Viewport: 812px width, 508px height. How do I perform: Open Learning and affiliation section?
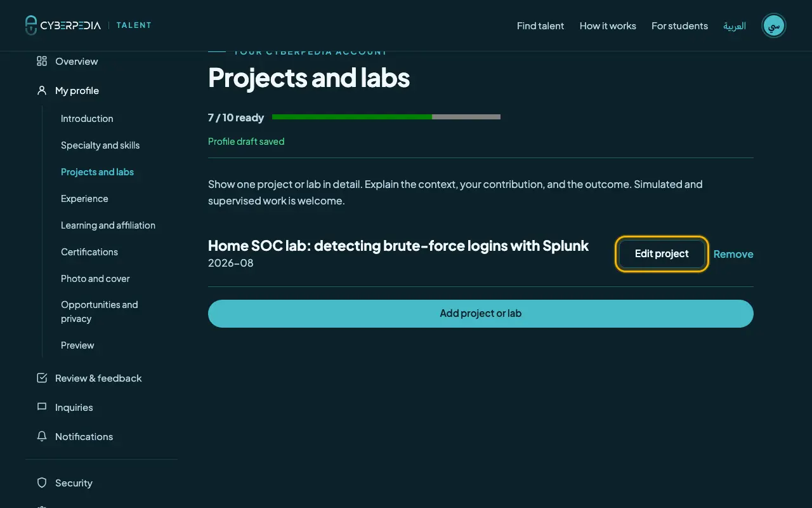pos(108,225)
